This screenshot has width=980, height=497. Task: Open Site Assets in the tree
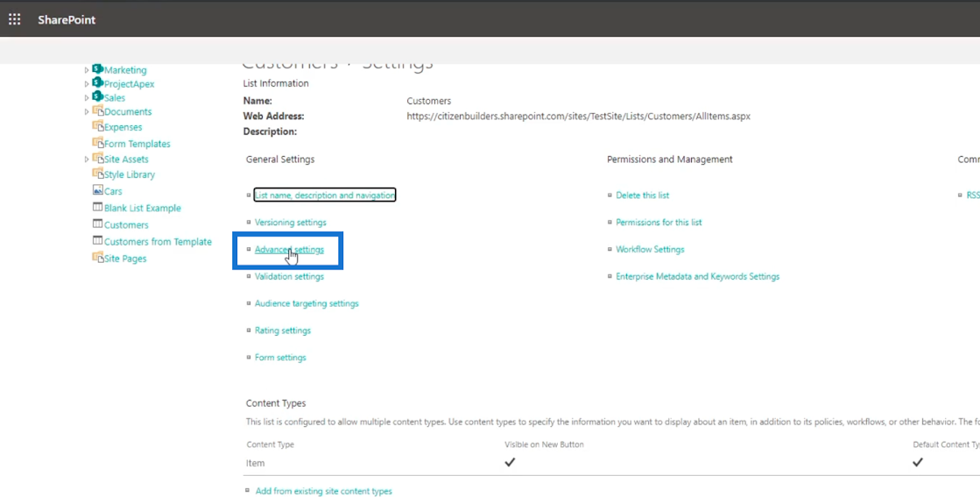[x=125, y=160]
